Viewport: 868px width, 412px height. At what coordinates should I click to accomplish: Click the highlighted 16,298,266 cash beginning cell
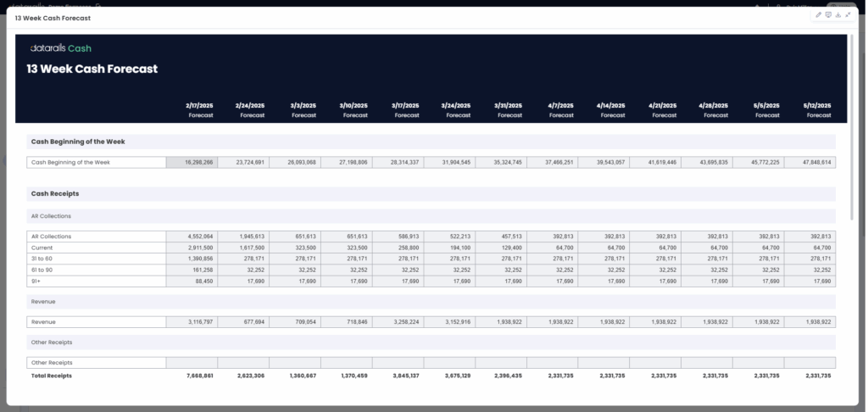[192, 162]
